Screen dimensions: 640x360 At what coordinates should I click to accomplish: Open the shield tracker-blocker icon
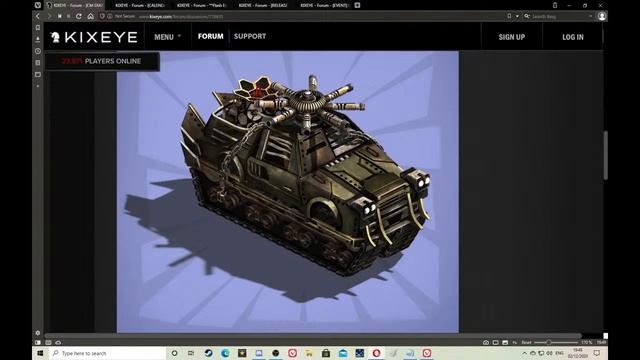(x=102, y=16)
